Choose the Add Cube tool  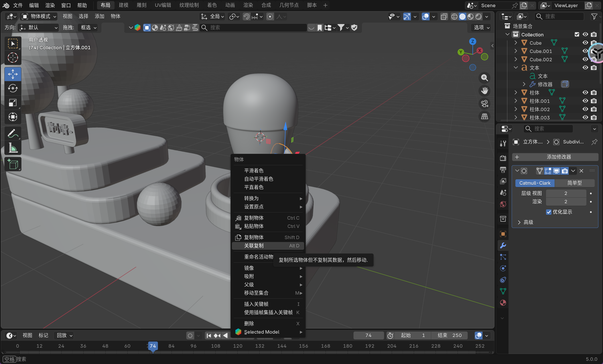pyautogui.click(x=13, y=164)
